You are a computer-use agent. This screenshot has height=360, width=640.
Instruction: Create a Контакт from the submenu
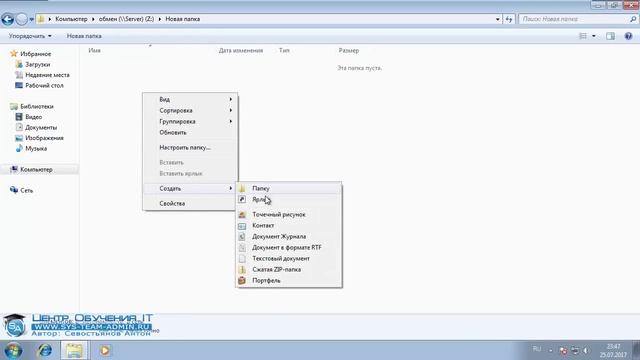point(289,226)
